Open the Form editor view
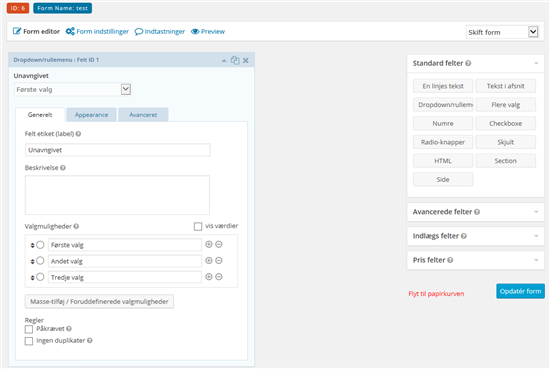 point(36,32)
